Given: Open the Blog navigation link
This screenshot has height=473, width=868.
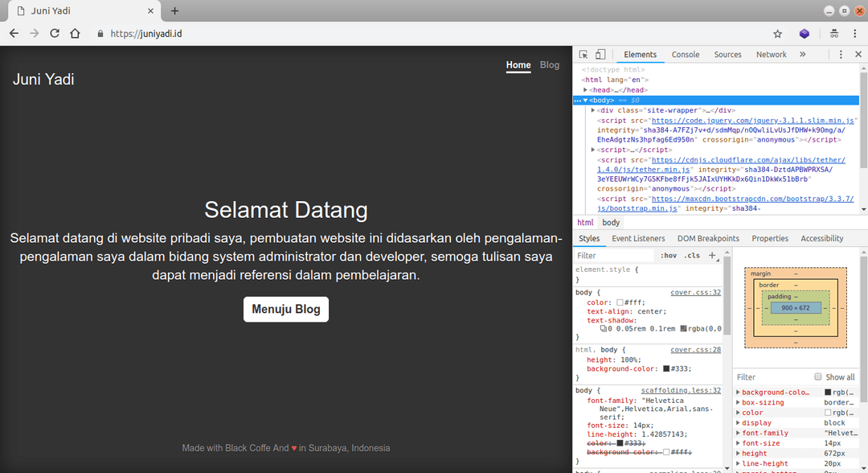Looking at the screenshot, I should [x=550, y=65].
